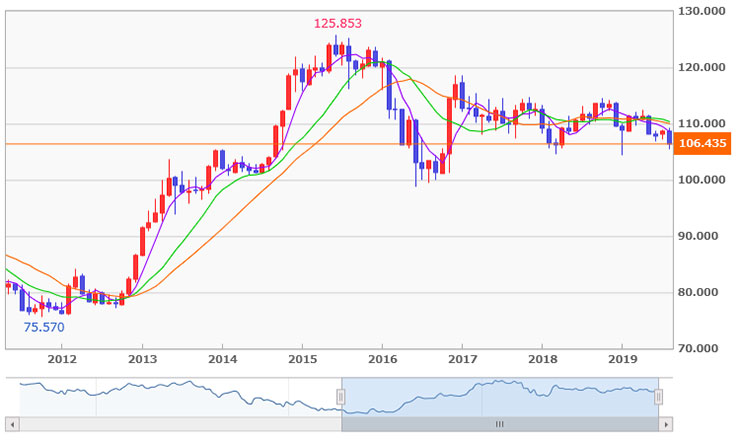Click the 2016 x-axis label
This screenshot has width=740, height=442.
point(383,359)
